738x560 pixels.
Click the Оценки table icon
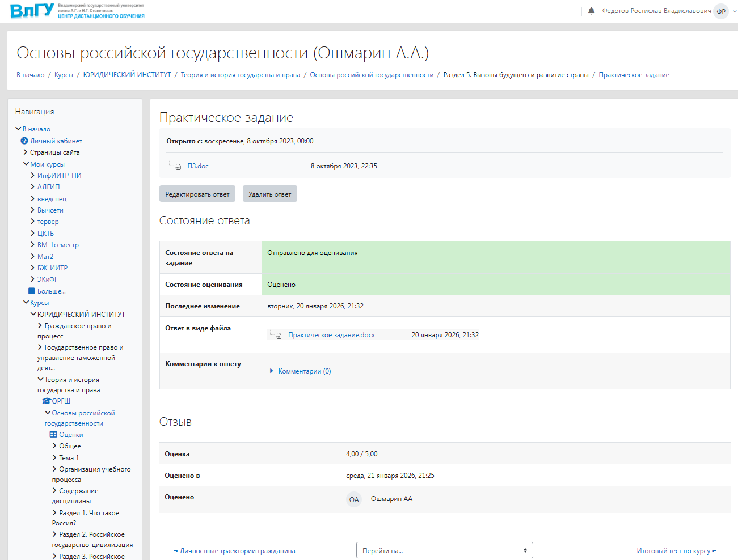tap(53, 435)
